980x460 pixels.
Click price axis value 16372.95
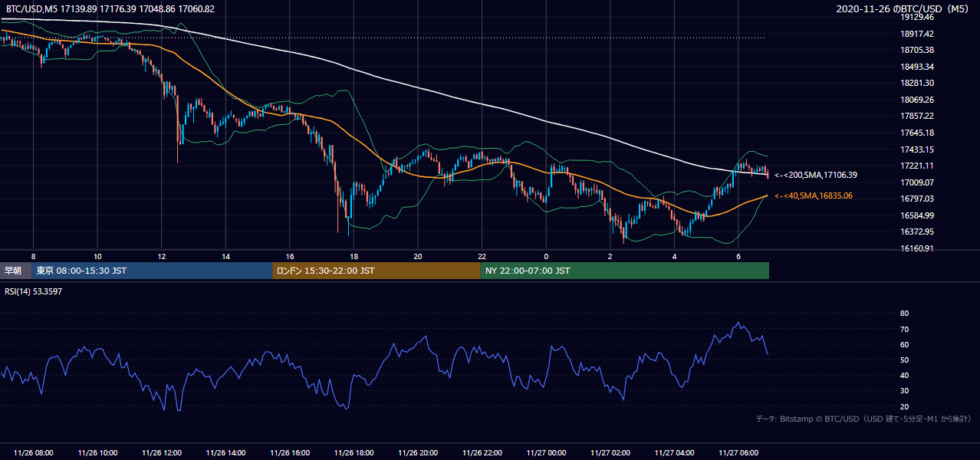pos(916,232)
